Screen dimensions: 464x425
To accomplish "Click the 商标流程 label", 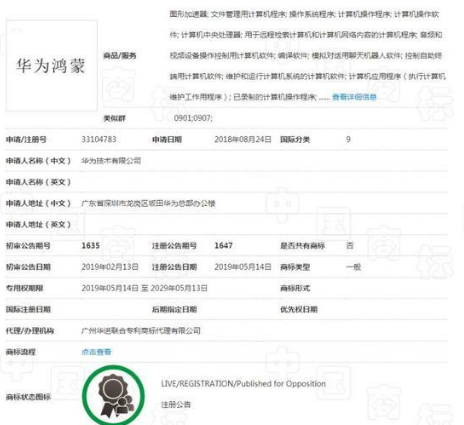I will coord(21,352).
